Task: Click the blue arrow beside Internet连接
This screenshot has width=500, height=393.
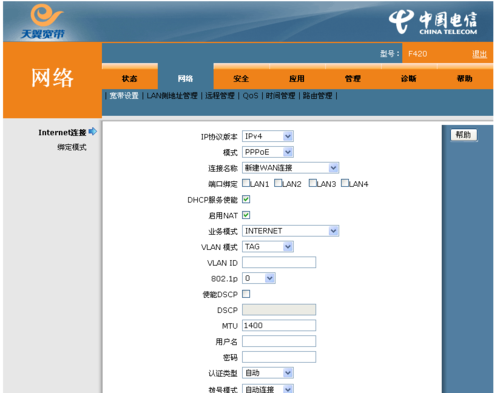Action: (93, 132)
